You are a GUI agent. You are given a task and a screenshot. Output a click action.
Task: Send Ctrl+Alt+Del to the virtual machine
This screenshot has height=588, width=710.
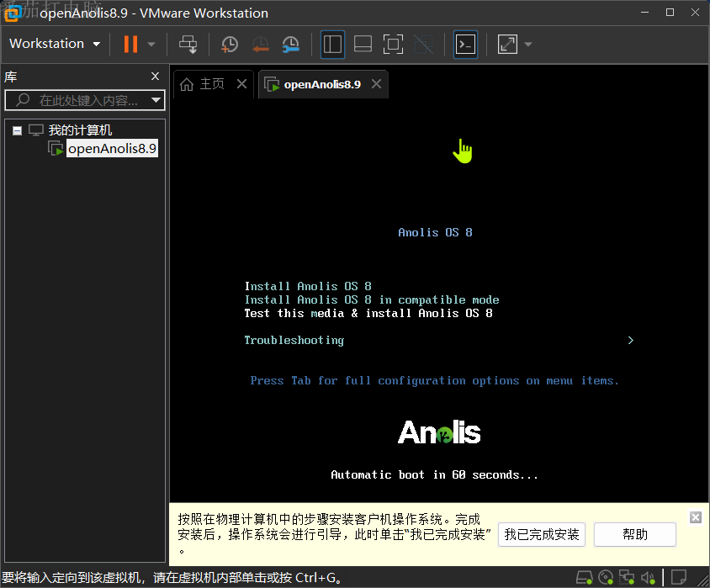click(188, 45)
